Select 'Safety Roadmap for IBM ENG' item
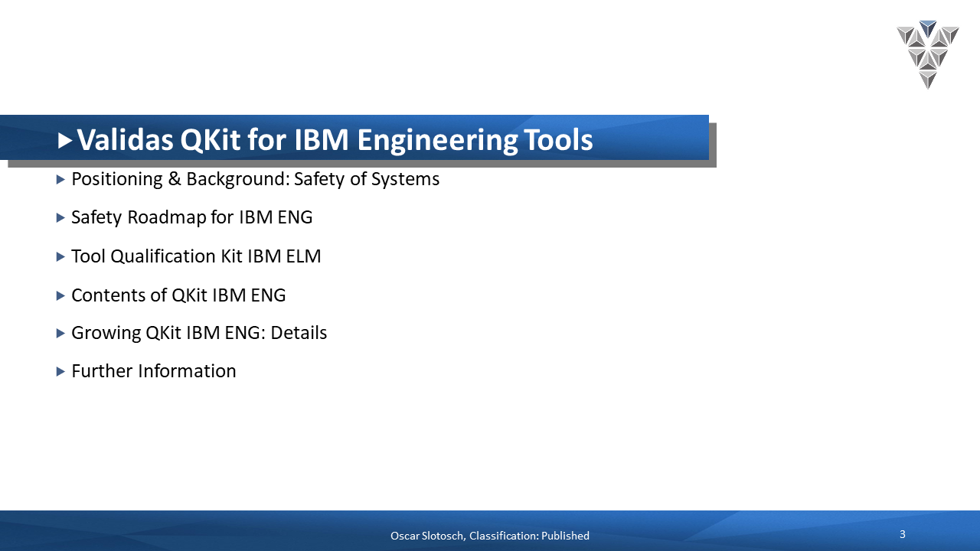Image resolution: width=980 pixels, height=551 pixels. click(x=191, y=217)
